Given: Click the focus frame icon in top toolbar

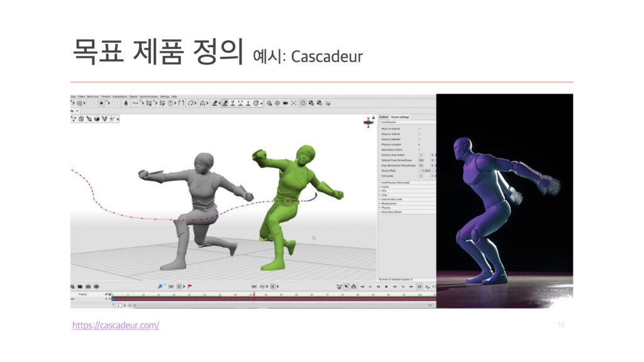Looking at the screenshot, I should tap(294, 103).
